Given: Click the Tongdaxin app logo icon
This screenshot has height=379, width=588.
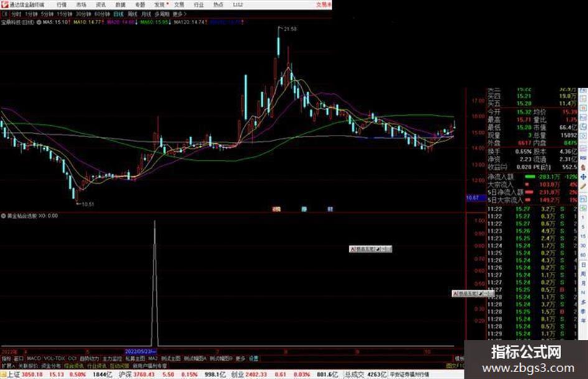Looking at the screenshot, I should point(4,4).
